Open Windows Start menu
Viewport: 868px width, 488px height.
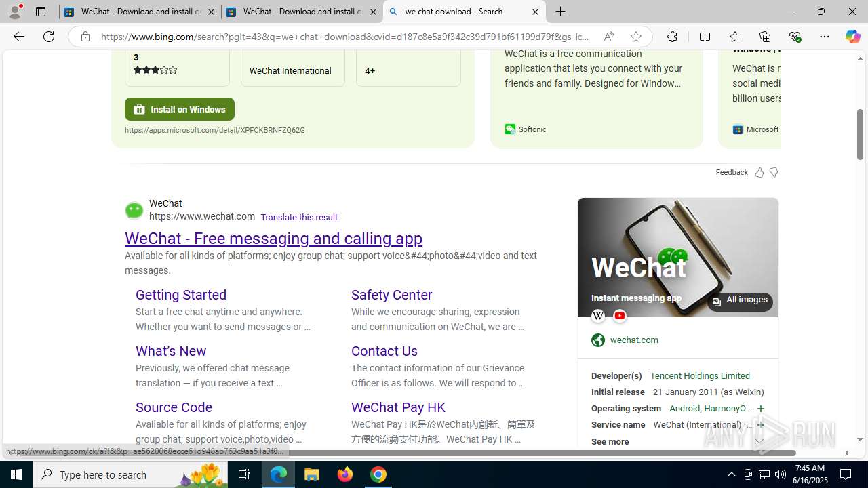coord(16,474)
